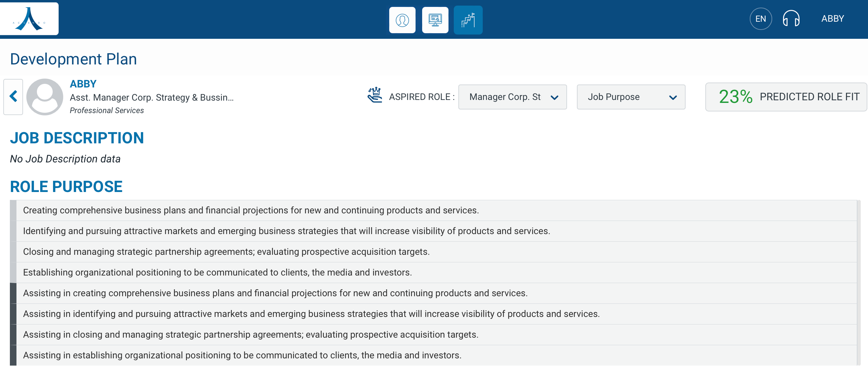
Task: Select 'Assisting in closing and managing' row
Action: [251, 335]
